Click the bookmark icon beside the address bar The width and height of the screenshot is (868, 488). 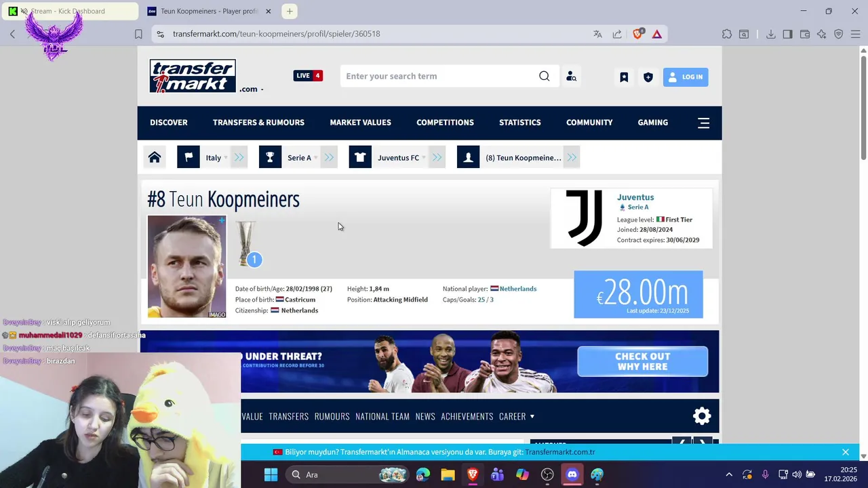pyautogui.click(x=138, y=34)
